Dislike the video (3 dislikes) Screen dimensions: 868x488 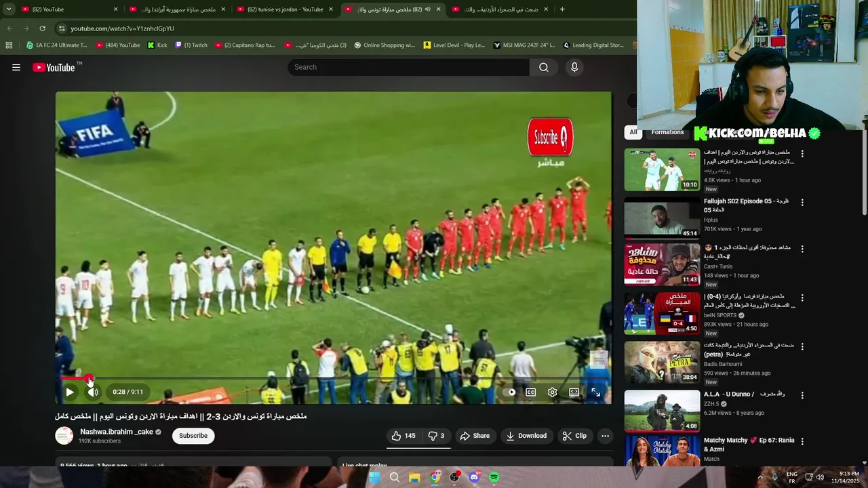click(x=436, y=436)
